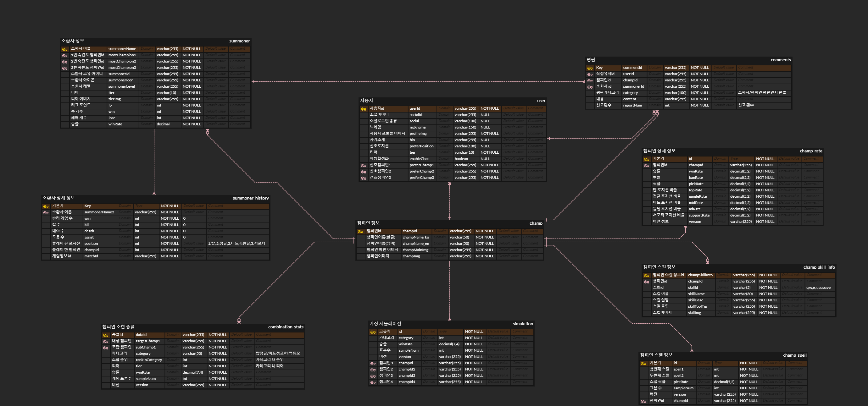Click primary key icon beside summonerName column

[x=65, y=49]
